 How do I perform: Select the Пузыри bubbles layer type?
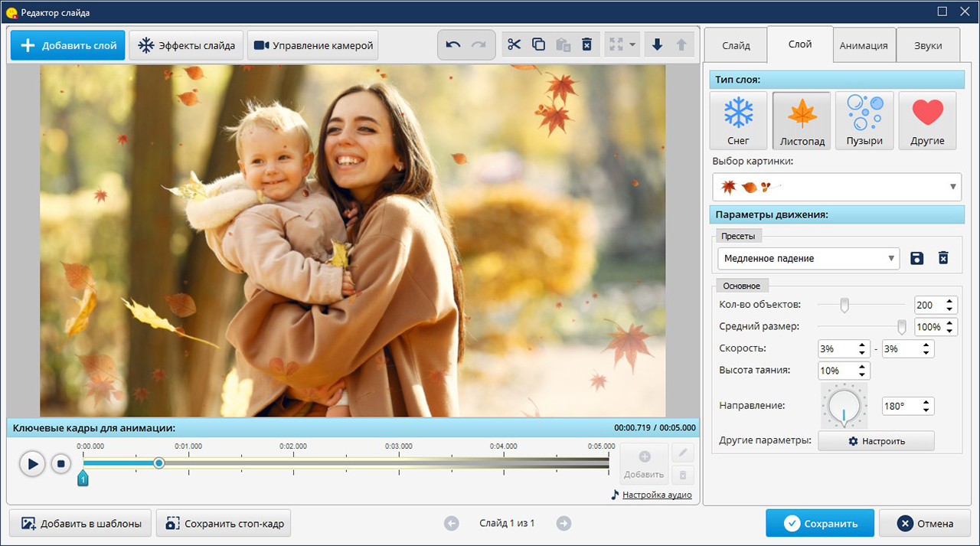864,120
